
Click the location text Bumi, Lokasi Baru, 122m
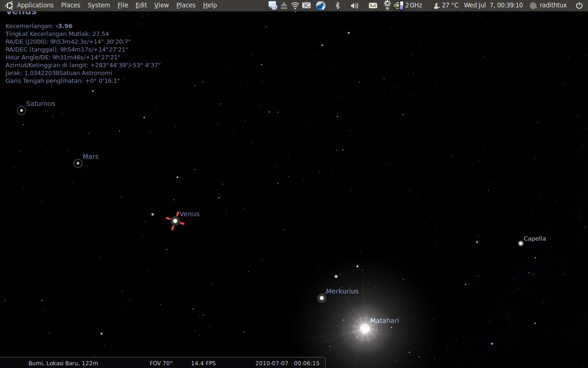[63, 363]
